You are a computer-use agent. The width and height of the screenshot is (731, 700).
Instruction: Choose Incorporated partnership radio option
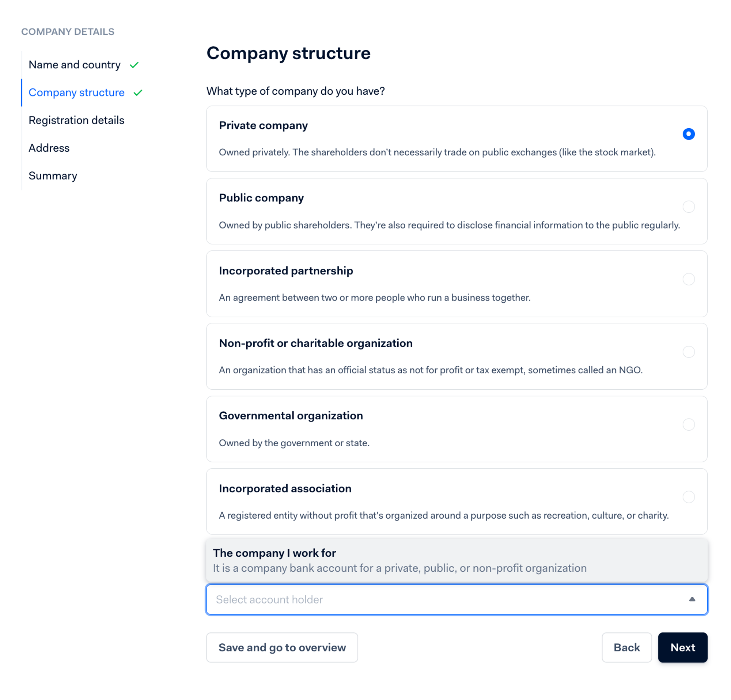pos(689,279)
